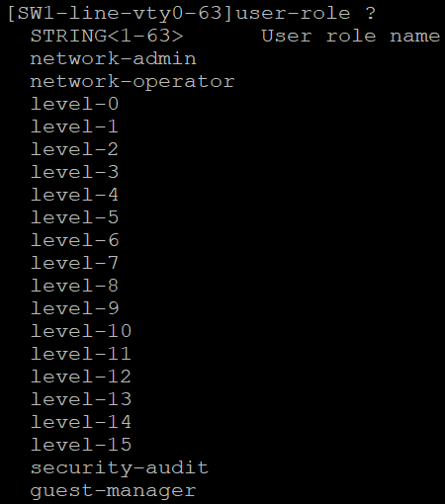Select the guest-manager role text
The width and height of the screenshot is (445, 504).
coord(114,492)
